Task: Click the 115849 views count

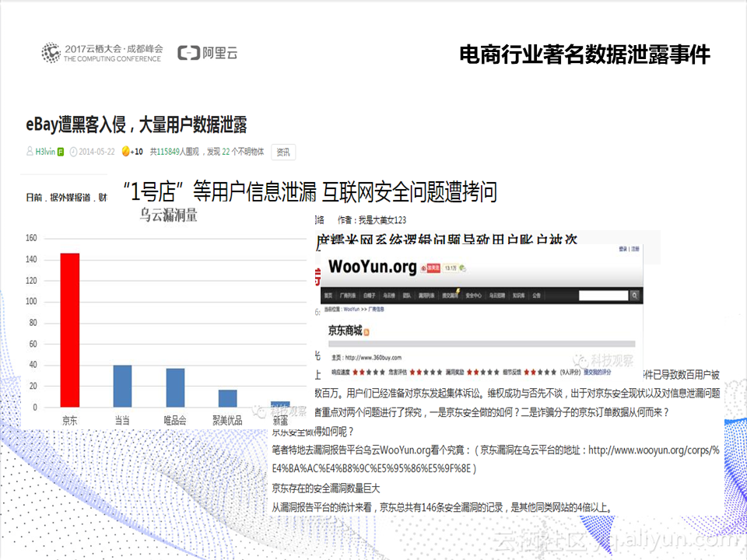Action: pyautogui.click(x=168, y=152)
